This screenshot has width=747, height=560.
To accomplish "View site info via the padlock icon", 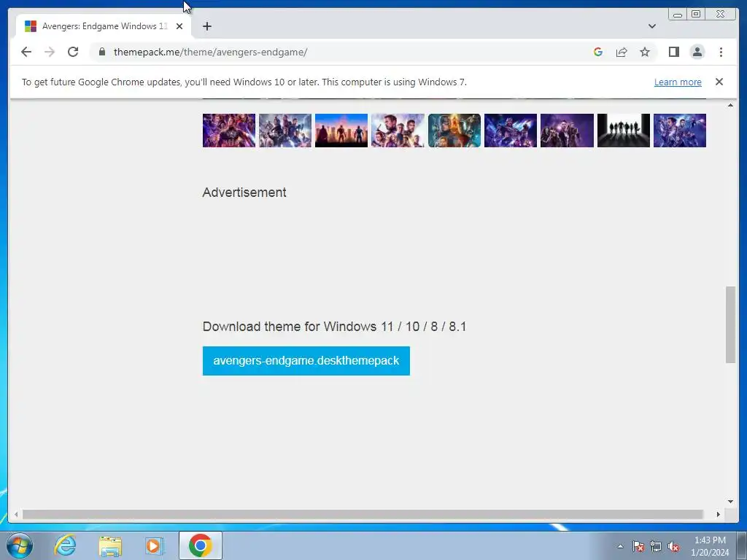I will 102,52.
